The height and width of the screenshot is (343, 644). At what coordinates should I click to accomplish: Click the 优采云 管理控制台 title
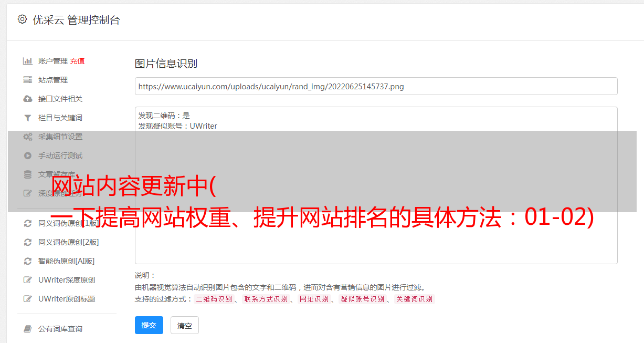pos(76,20)
